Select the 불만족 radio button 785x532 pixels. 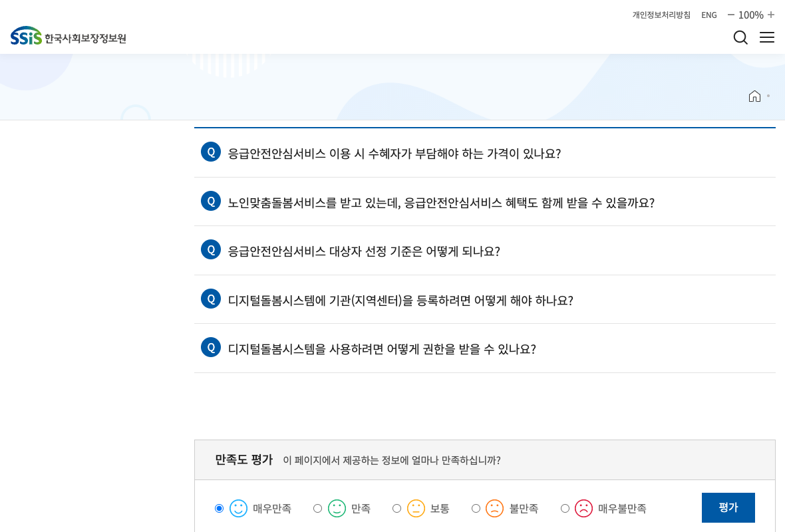tap(476, 509)
